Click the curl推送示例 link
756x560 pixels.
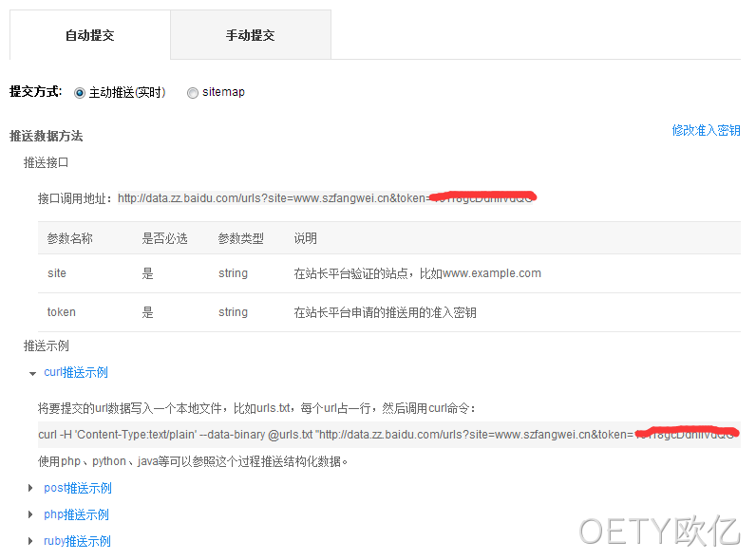click(x=76, y=372)
